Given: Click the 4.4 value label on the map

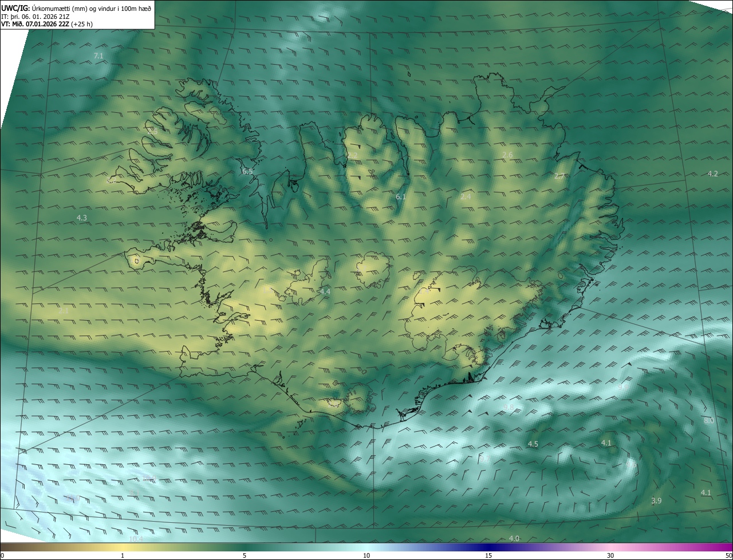Looking at the screenshot, I should 325,292.
